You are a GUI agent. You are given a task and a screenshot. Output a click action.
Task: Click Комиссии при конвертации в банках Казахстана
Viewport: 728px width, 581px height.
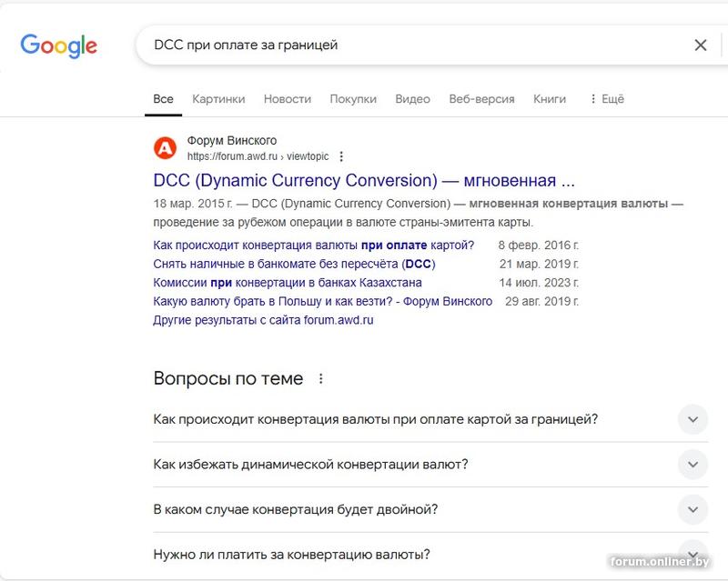(x=288, y=283)
